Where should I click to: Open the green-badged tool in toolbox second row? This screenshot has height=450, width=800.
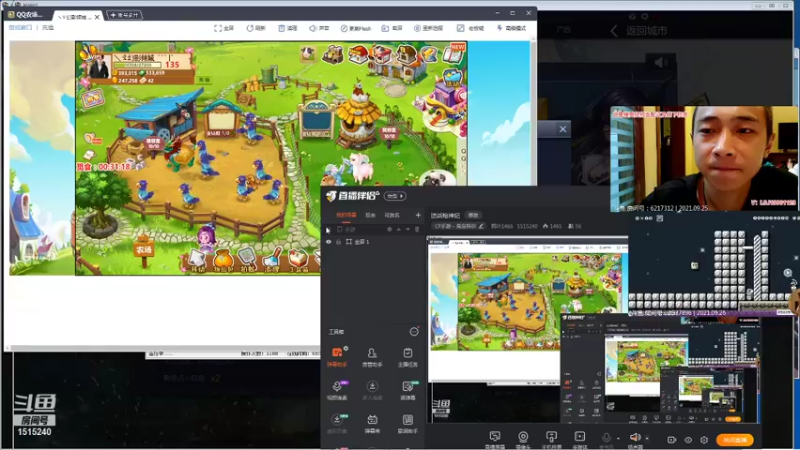[x=408, y=390]
